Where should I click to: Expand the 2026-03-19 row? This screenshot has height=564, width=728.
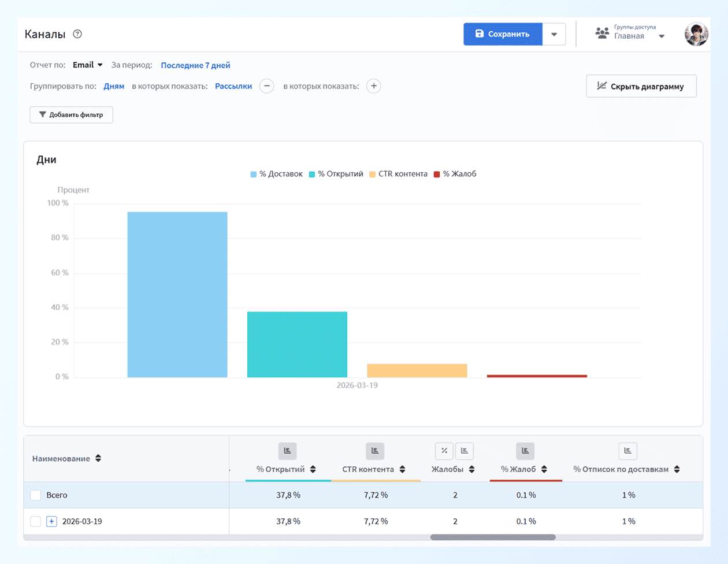pos(51,521)
